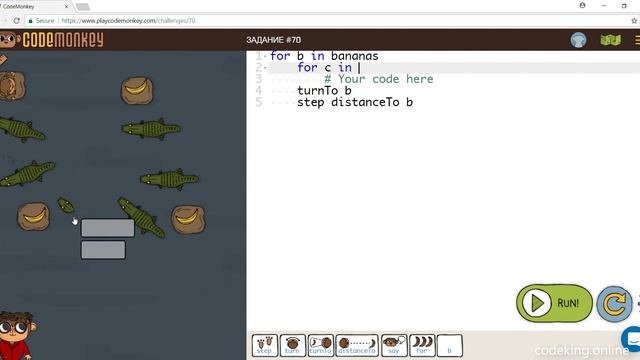Click the browser address bar URL
640x360 pixels.
(128, 20)
